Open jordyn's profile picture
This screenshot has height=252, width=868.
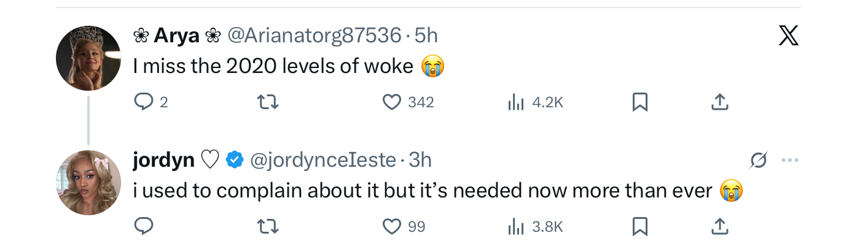click(88, 183)
